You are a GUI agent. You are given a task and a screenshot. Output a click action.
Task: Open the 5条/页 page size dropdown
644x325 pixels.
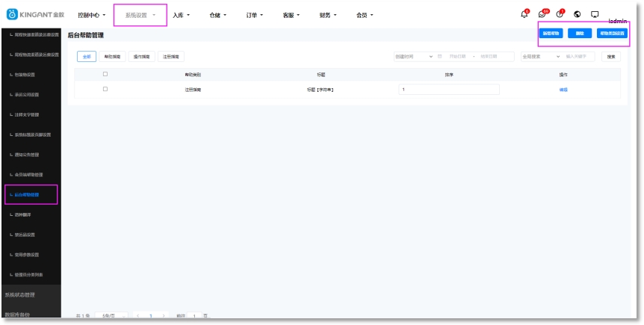click(111, 315)
